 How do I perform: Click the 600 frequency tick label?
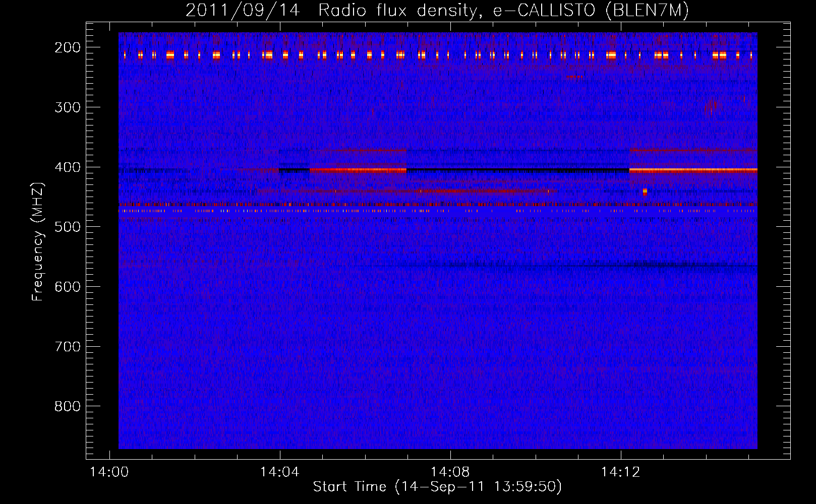tap(67, 287)
